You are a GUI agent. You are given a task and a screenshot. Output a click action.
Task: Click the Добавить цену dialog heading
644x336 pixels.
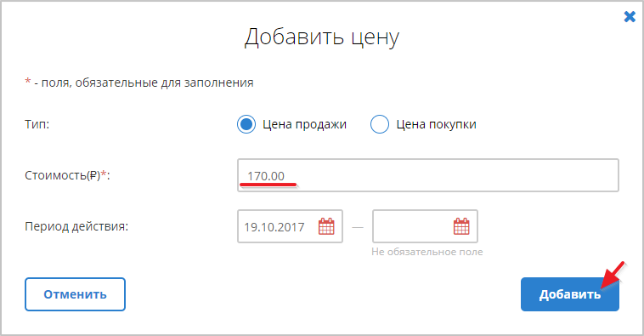(x=322, y=37)
